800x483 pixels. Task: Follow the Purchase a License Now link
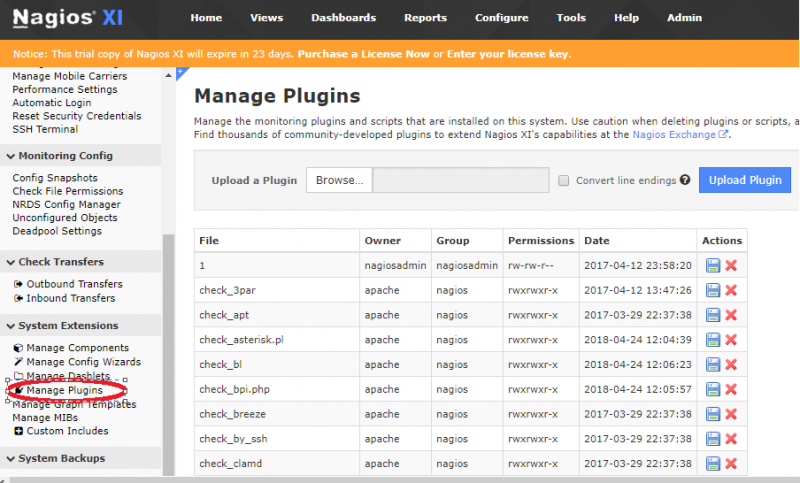363,54
